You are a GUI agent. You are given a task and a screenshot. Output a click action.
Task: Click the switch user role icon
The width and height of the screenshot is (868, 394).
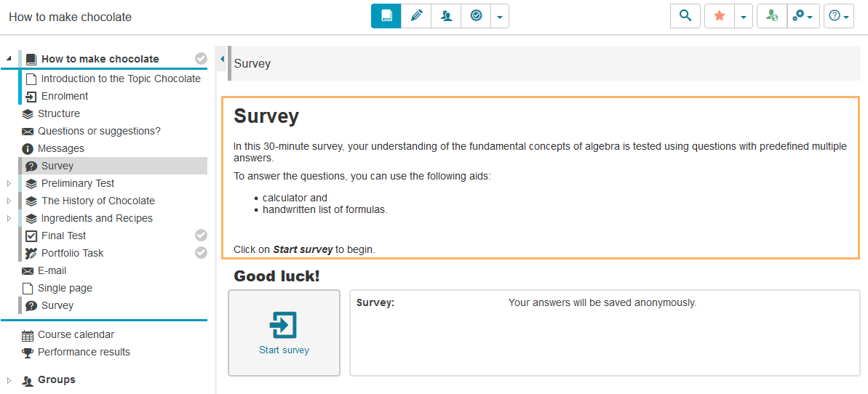point(772,16)
